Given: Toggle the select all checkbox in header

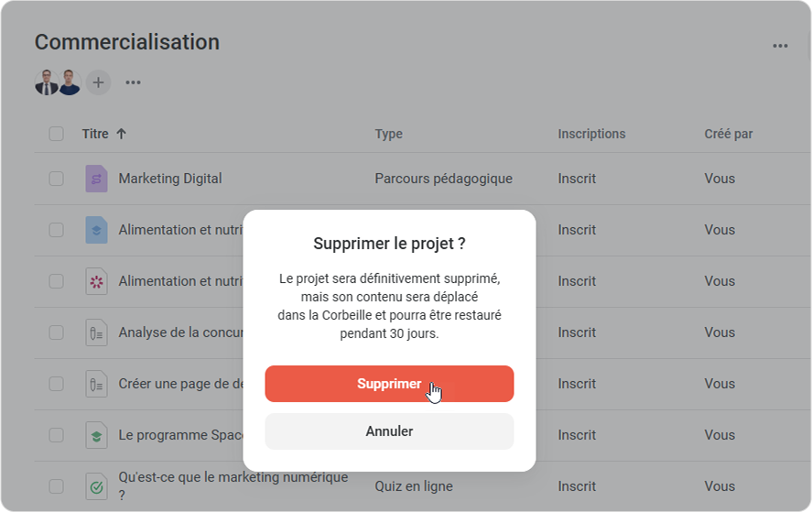Looking at the screenshot, I should 57,134.
